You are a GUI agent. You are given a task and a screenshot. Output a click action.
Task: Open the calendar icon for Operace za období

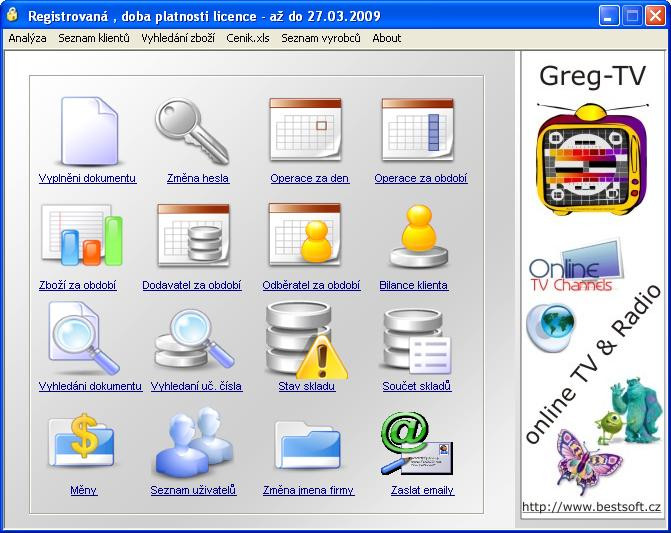418,130
